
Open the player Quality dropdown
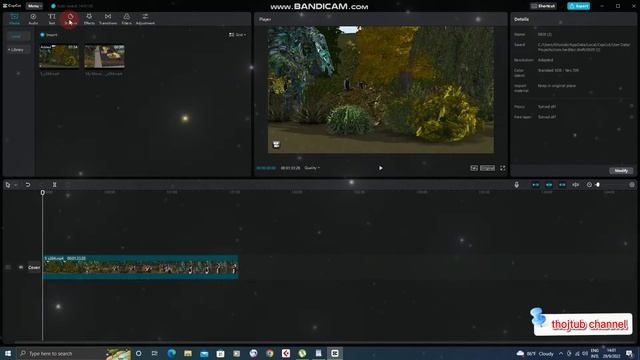click(x=312, y=168)
